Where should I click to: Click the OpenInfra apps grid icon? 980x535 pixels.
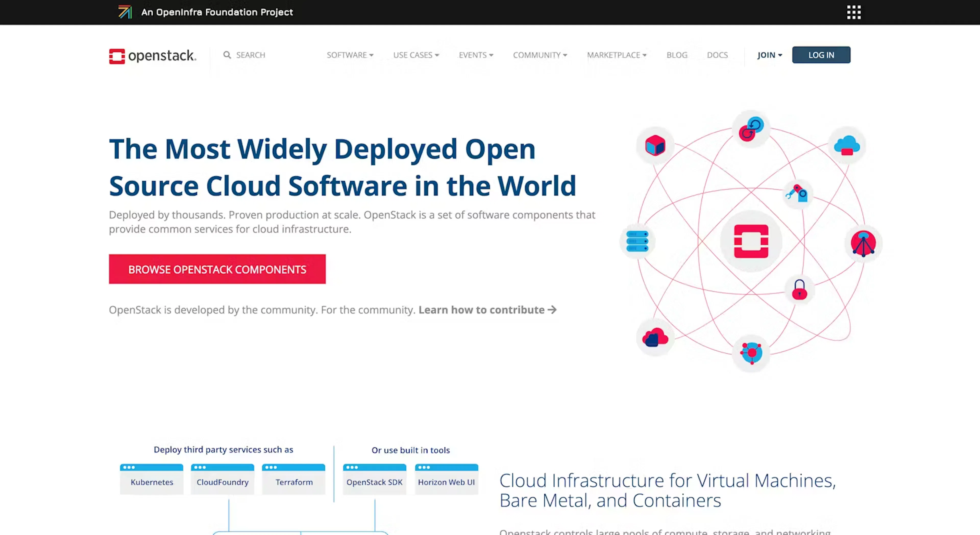854,12
